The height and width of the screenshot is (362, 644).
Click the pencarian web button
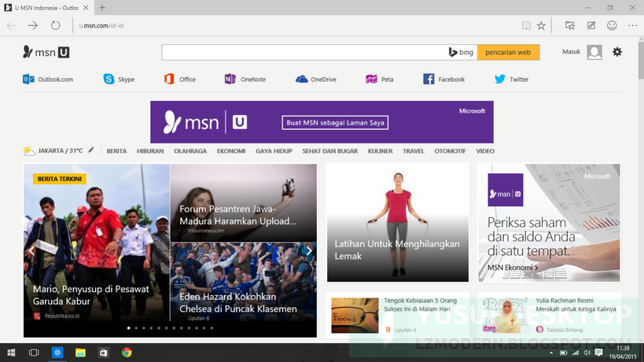click(x=508, y=52)
